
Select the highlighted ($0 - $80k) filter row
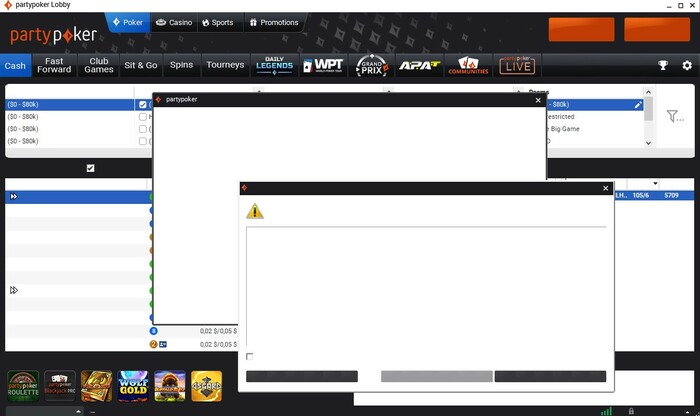[70, 104]
